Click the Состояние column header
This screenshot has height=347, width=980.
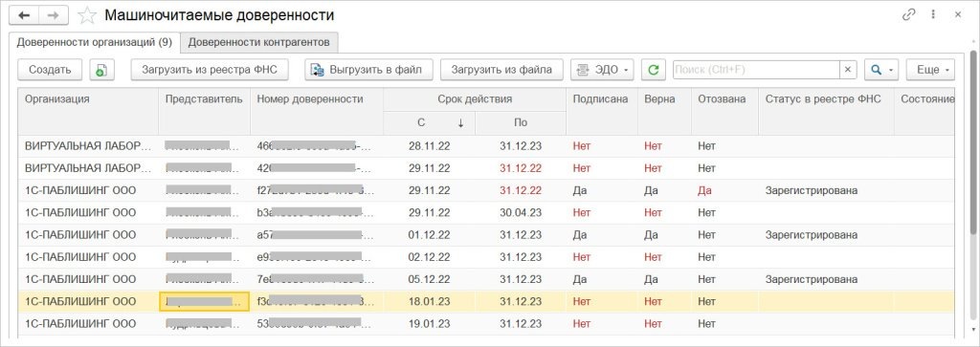[924, 111]
